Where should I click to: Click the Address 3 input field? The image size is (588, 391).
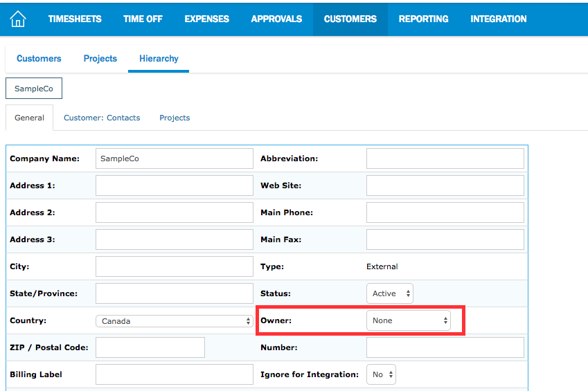click(175, 239)
